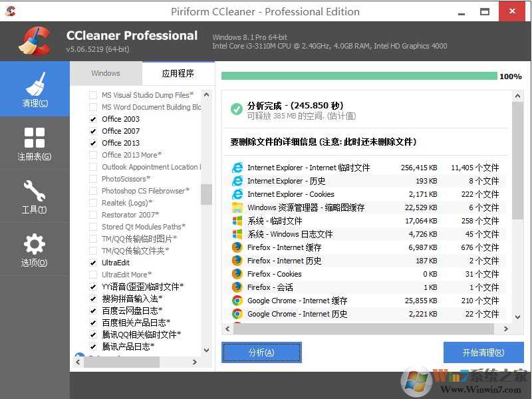This screenshot has width=532, height=399.
Task: Uncheck the Office 2003 checkbox
Action: click(x=94, y=118)
